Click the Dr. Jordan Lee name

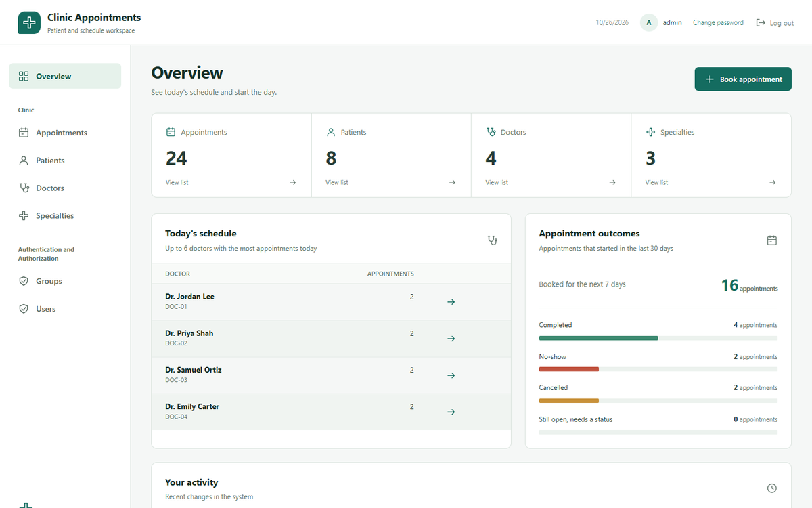click(x=189, y=297)
